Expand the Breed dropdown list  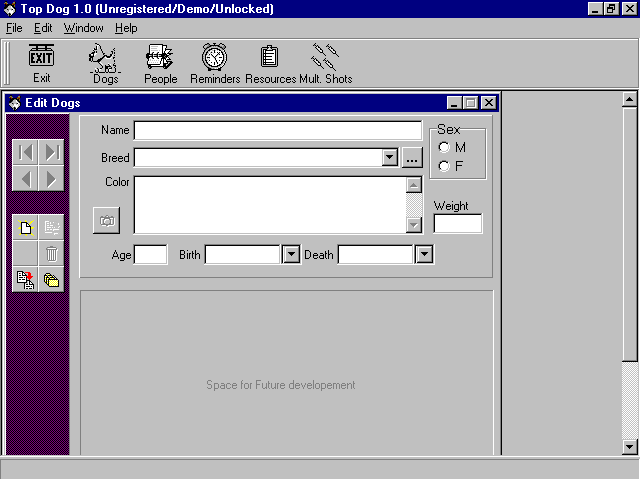[390, 158]
